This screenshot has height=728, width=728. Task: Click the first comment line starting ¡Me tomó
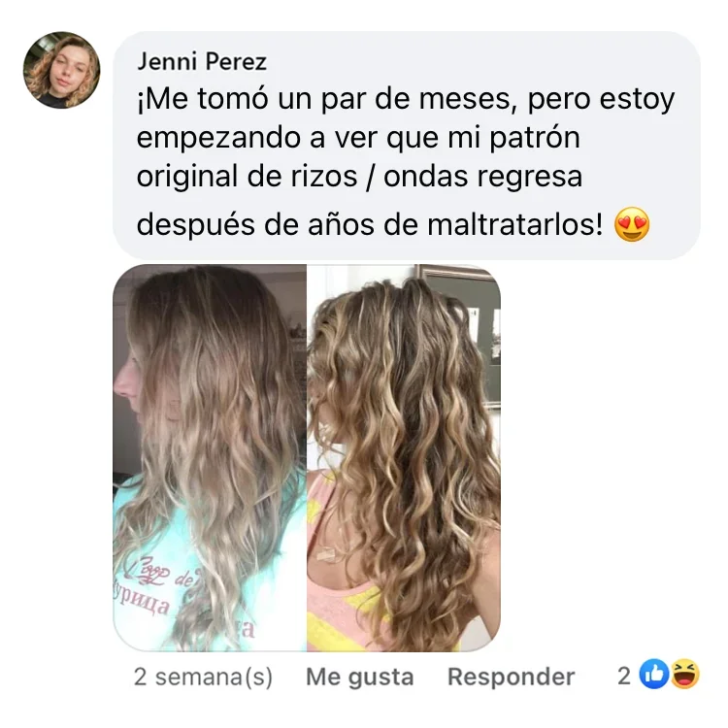[x=406, y=99]
